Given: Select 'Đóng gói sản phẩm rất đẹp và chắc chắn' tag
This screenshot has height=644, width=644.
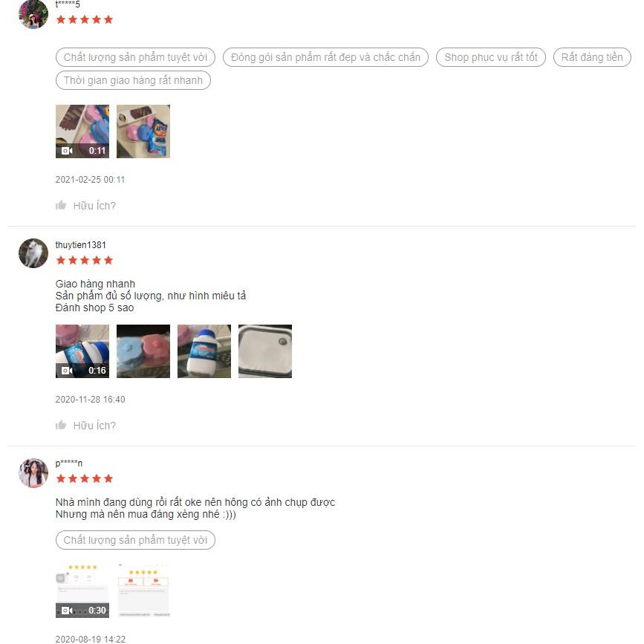Looking at the screenshot, I should tap(325, 57).
